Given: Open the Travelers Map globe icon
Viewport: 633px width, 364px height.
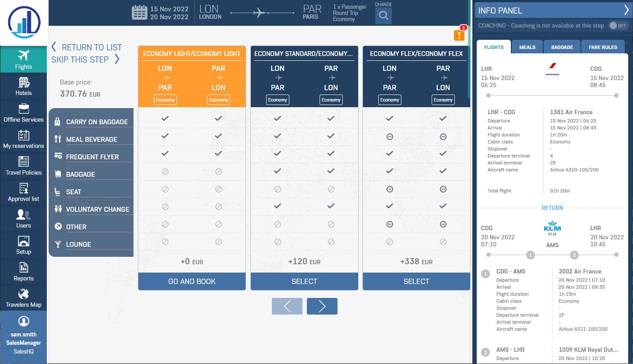Looking at the screenshot, I should click(x=24, y=294).
